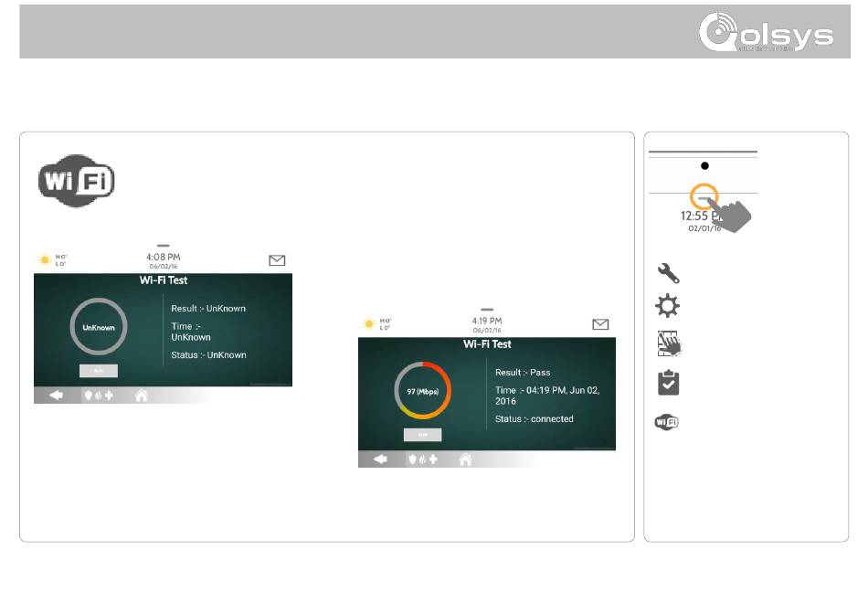Tap the pull-down handle above 4:08 PM
The image size is (868, 591).
point(164,245)
